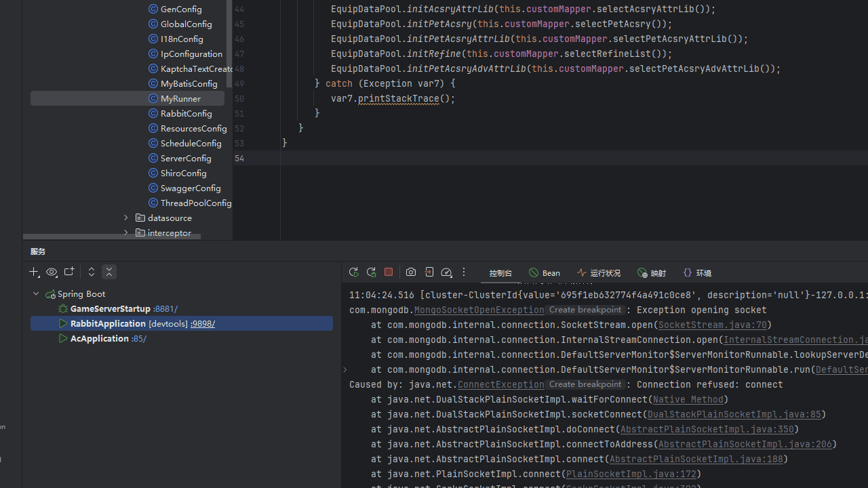Image resolution: width=868 pixels, height=488 pixels.
Task: Click the profiler gauge icon
Action: click(446, 272)
